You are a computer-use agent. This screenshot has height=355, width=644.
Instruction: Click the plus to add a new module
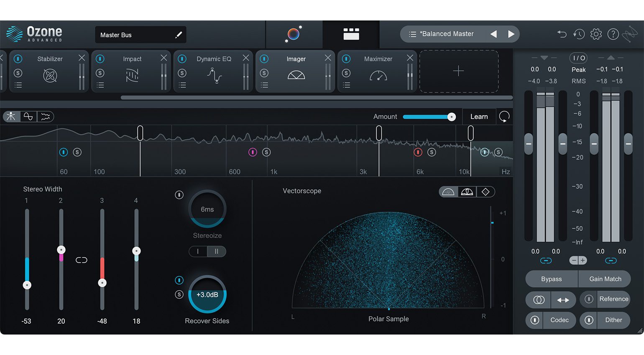click(x=458, y=71)
